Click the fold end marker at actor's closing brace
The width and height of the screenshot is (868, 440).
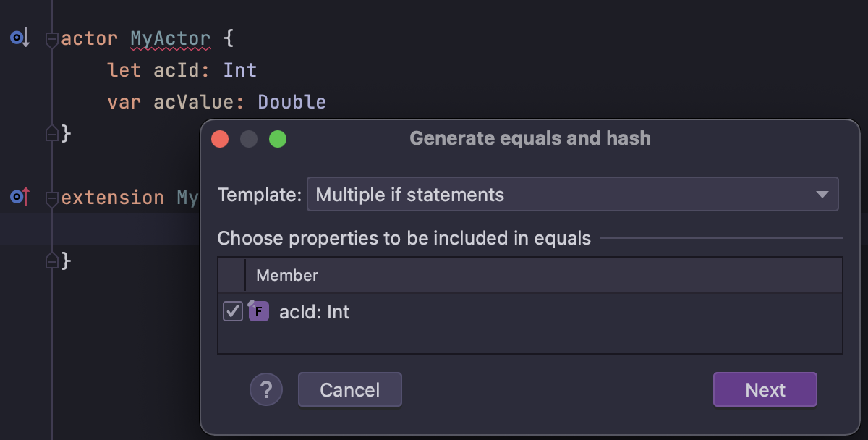[x=51, y=133]
